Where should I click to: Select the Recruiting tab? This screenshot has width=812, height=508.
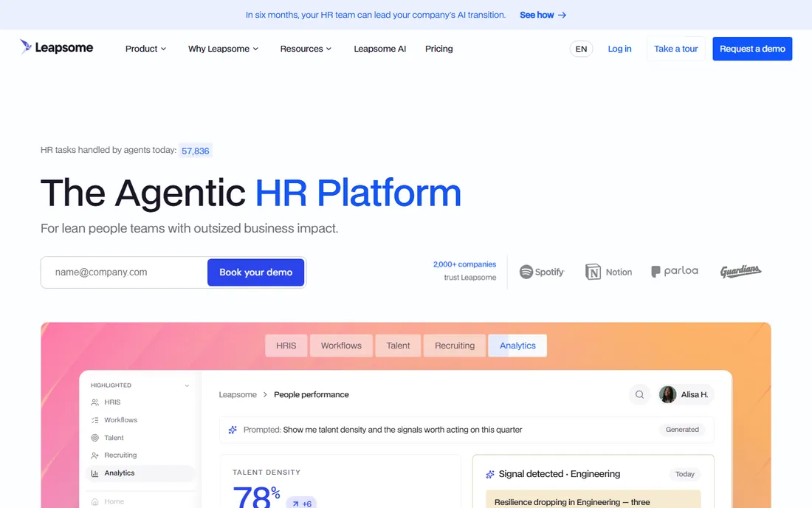[455, 346]
